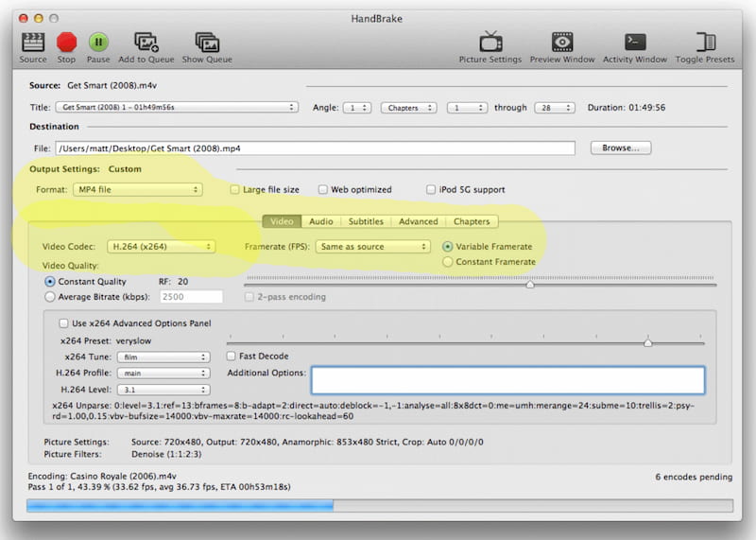Pause the encoding job
This screenshot has width=756, height=540.
point(98,43)
